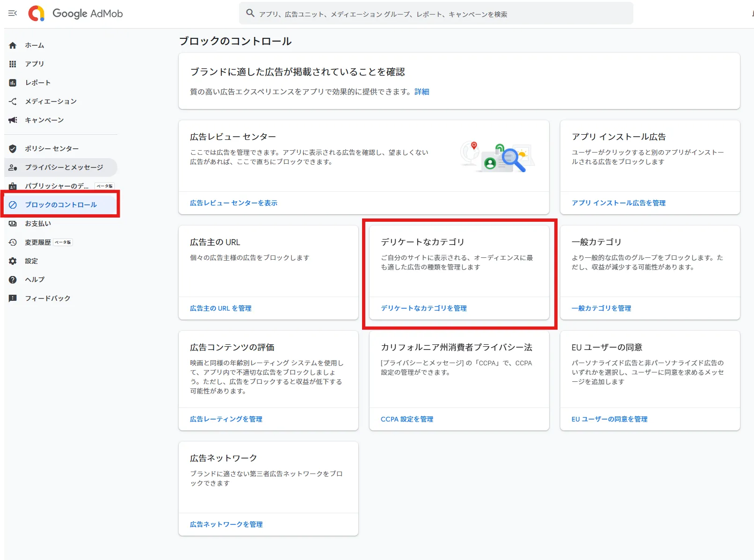Select the メディエーション branching icon

pyautogui.click(x=13, y=102)
